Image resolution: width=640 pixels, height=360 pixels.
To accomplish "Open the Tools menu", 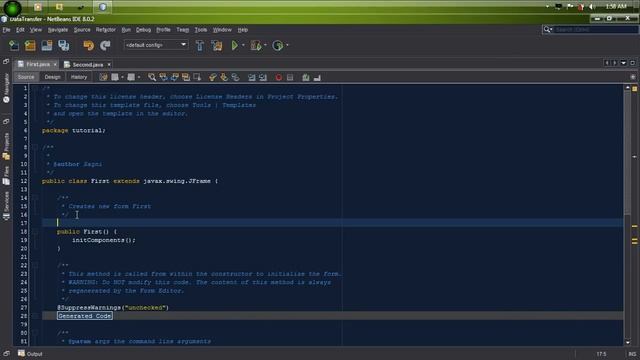I will 200,30.
